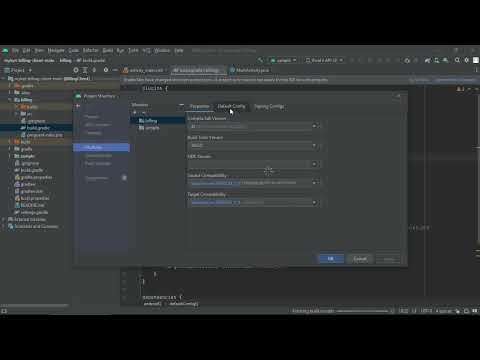Click the Cancel button
Screen dimensions: 480x360
360,259
